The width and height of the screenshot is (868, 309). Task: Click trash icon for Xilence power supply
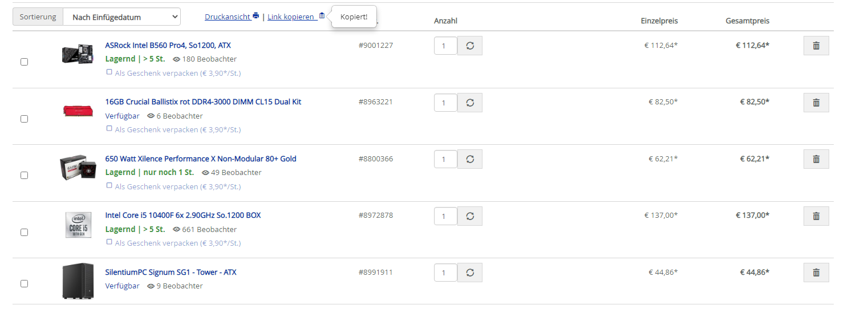point(816,159)
